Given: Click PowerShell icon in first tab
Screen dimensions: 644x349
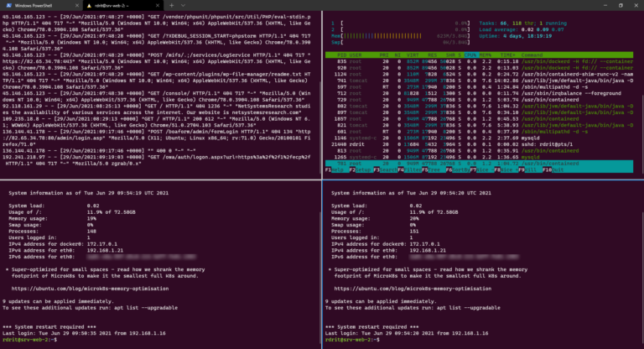Looking at the screenshot, I should point(8,6).
